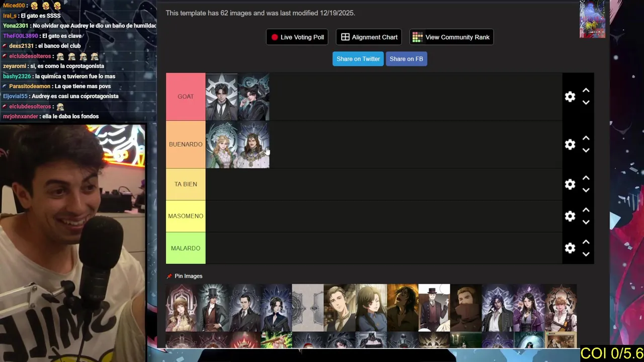Pick the short dark-haired woman in blue frame
The image size is (644, 362).
click(276, 308)
